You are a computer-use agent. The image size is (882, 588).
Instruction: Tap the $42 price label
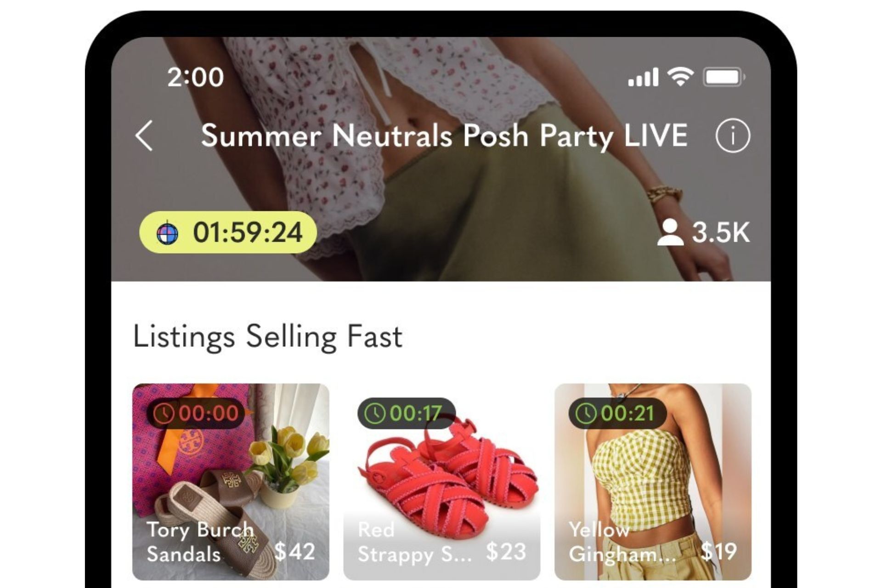tap(294, 551)
